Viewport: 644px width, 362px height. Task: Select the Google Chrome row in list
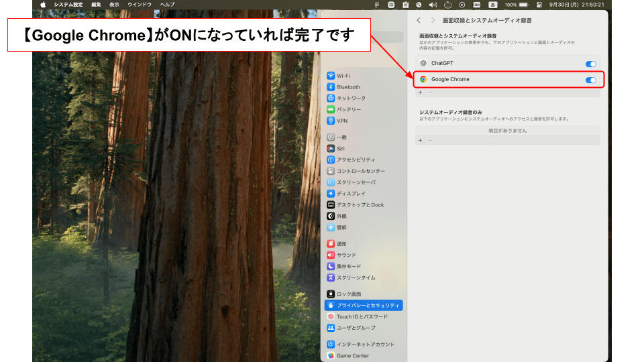tap(496, 80)
